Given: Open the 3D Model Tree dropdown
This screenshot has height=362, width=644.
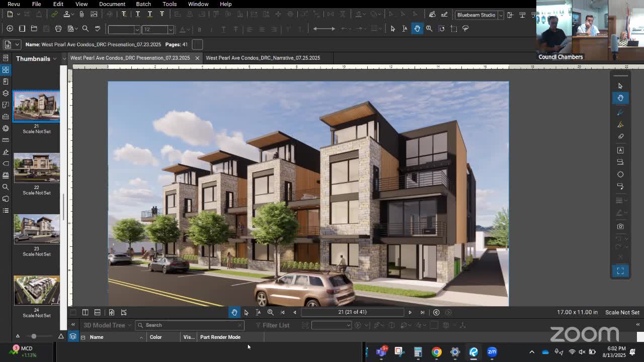Looking at the screenshot, I should tap(130, 325).
